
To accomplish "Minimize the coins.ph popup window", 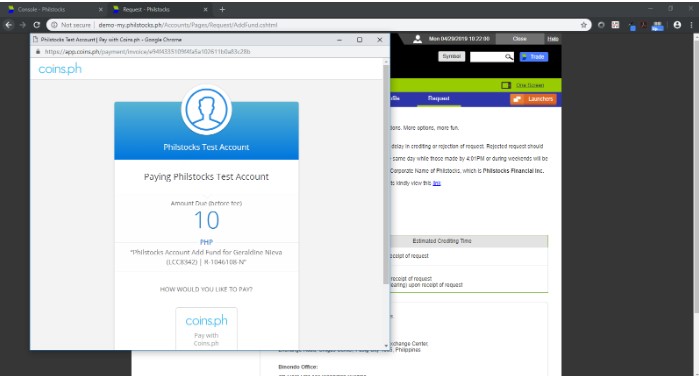I will tap(339, 40).
